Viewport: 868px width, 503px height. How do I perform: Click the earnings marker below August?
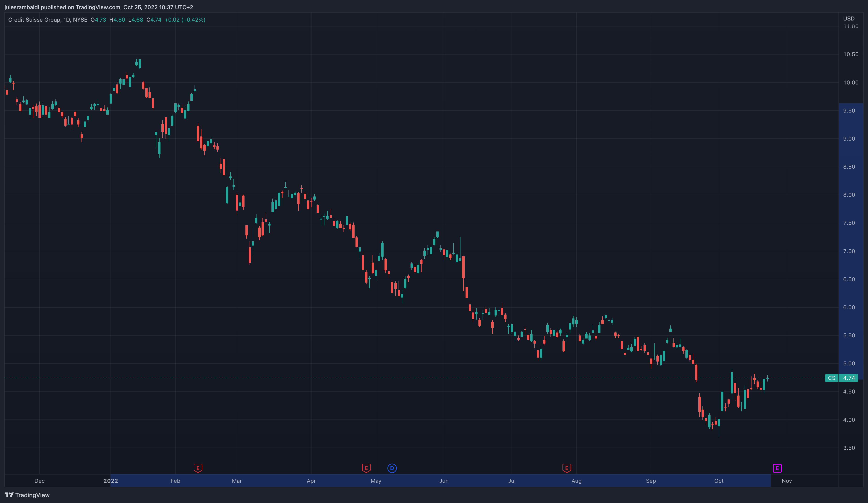567,468
